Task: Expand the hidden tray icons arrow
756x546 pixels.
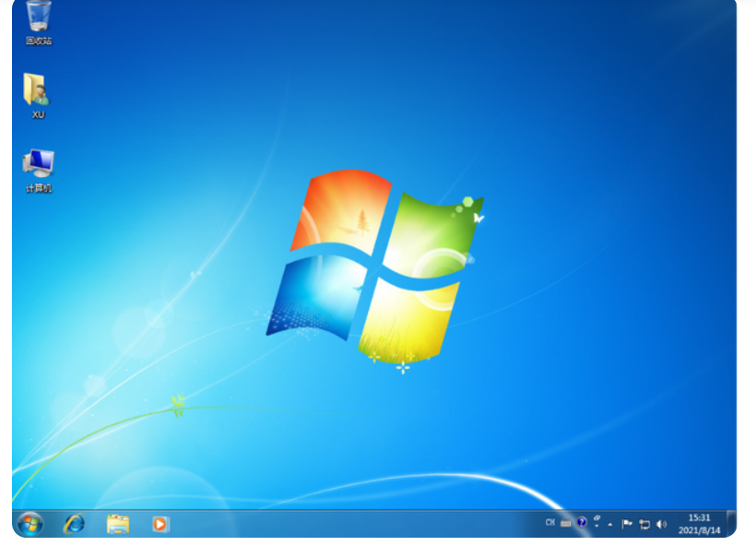Action: [x=610, y=524]
